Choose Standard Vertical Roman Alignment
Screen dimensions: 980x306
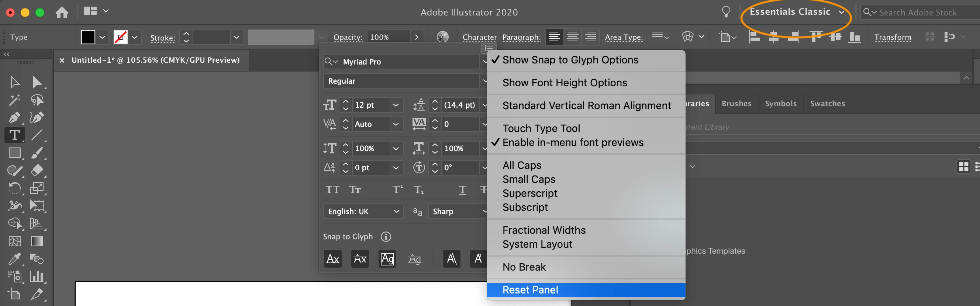coord(586,105)
